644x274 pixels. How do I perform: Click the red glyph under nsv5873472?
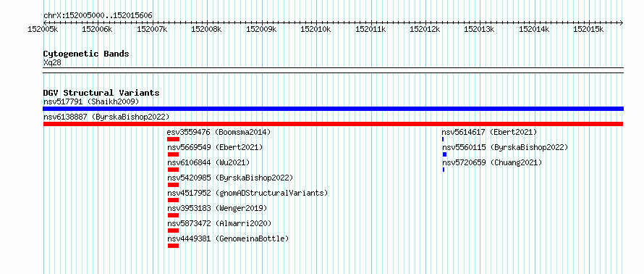click(174, 231)
